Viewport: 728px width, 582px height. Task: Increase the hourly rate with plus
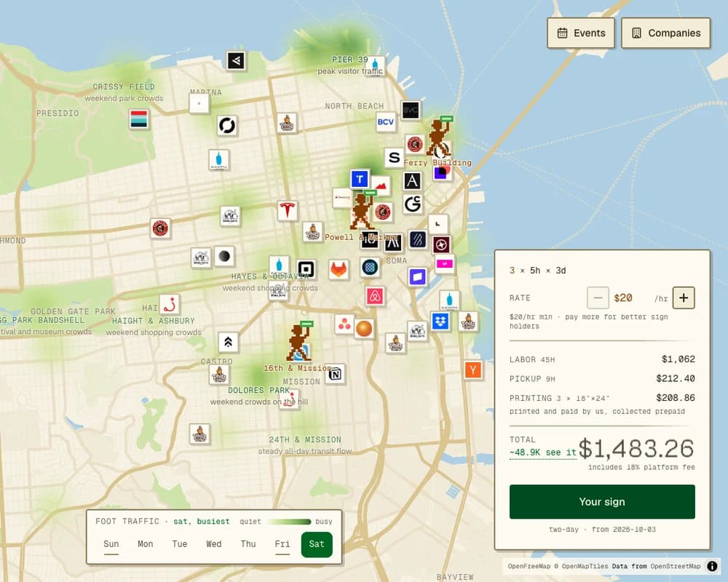[684, 298]
